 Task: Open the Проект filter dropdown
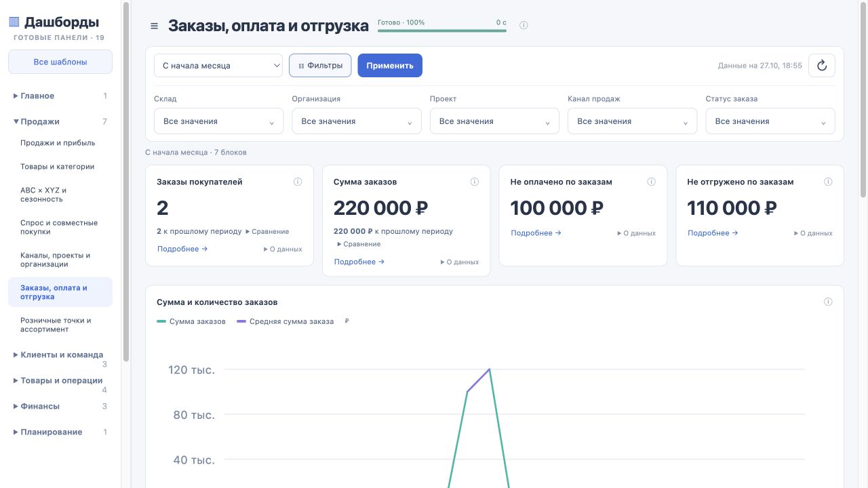coord(494,121)
